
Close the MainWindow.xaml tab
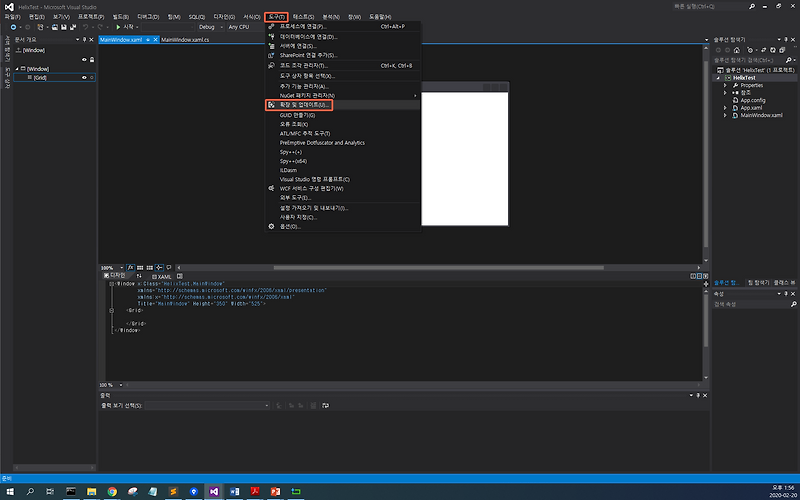point(156,40)
